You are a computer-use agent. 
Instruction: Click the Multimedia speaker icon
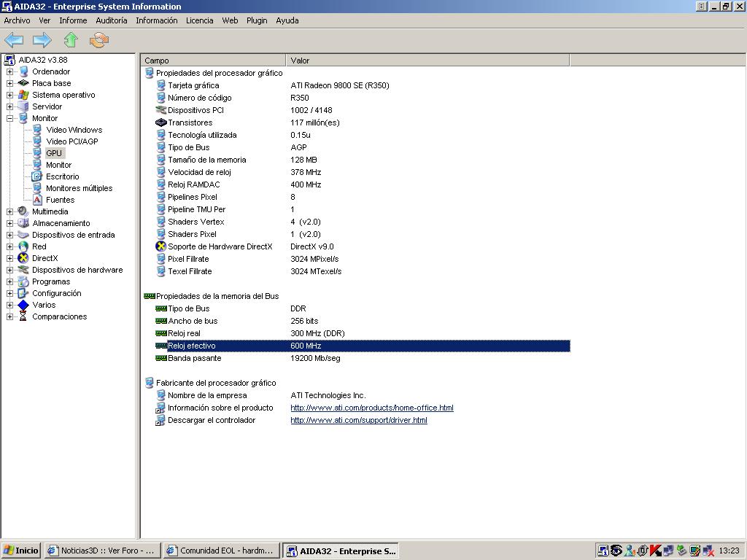click(23, 211)
